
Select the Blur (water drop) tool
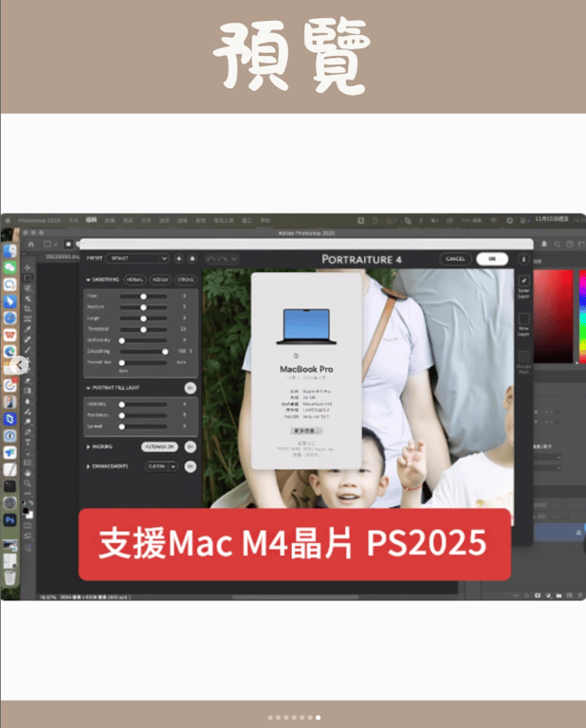(x=27, y=401)
